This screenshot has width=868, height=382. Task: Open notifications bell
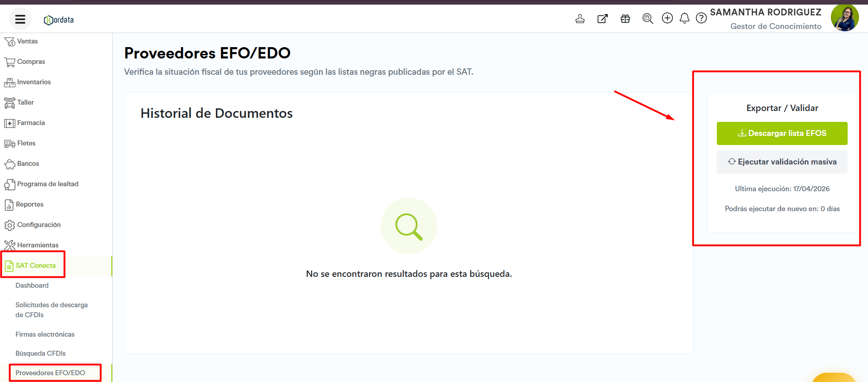[x=684, y=18]
